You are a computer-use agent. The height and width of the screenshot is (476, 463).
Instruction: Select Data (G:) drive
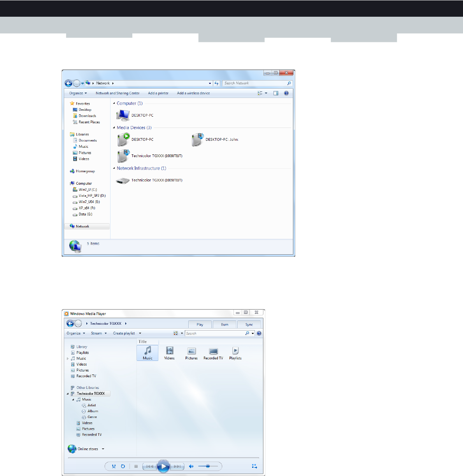82,214
